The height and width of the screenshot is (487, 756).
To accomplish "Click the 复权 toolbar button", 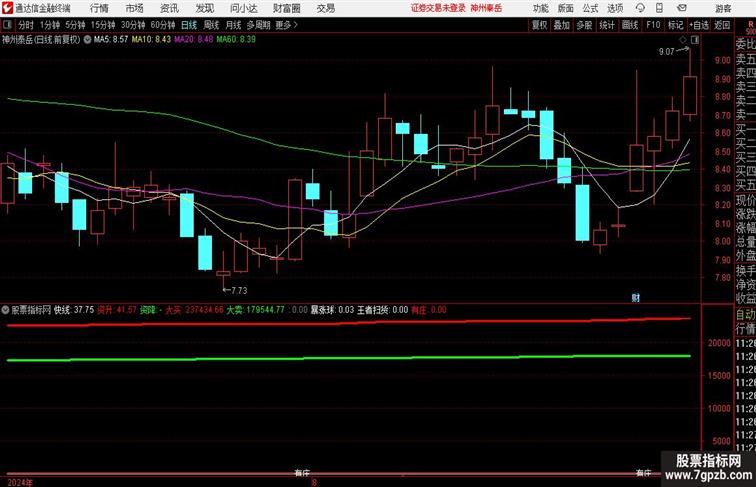I will click(x=540, y=25).
